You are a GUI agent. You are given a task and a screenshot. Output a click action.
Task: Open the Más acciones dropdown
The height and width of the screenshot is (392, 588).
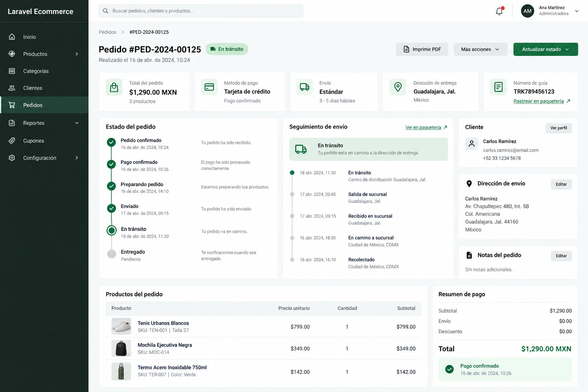pos(480,49)
